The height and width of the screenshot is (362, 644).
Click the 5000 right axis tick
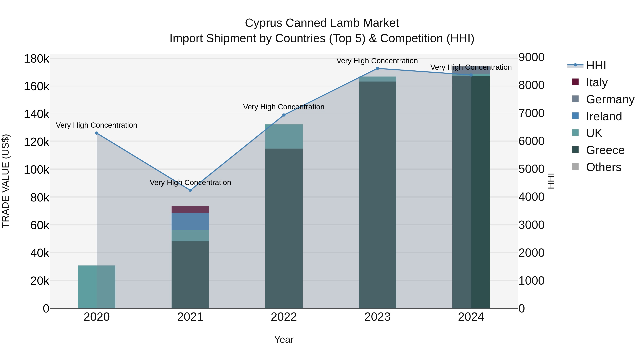point(531,169)
